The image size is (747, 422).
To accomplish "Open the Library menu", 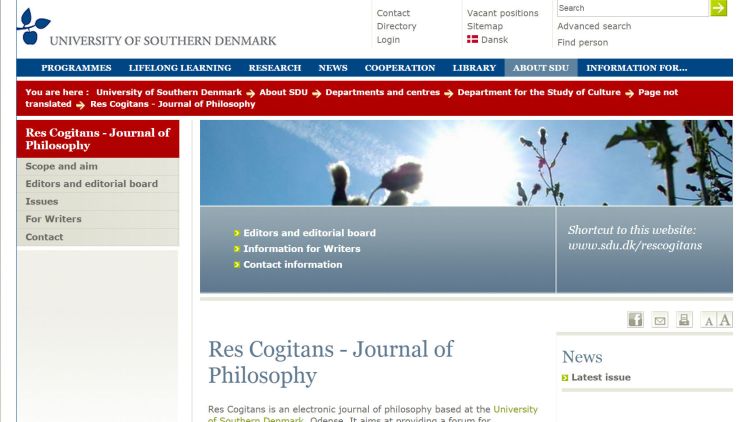I will click(x=474, y=68).
